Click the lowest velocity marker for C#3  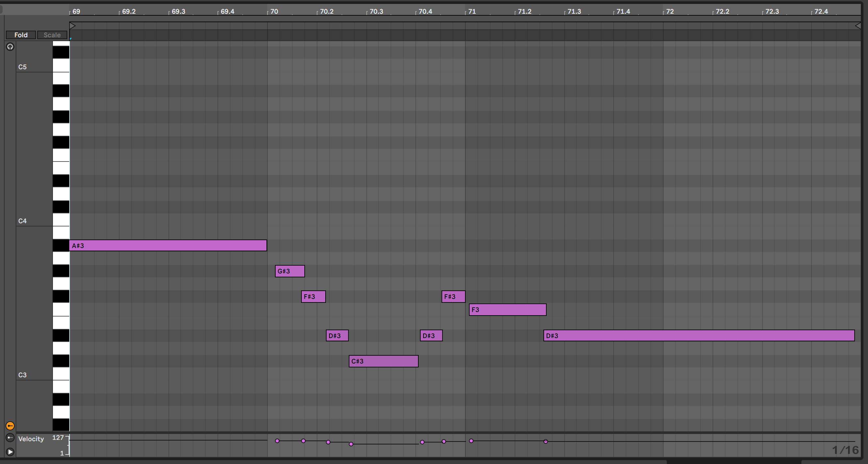351,444
